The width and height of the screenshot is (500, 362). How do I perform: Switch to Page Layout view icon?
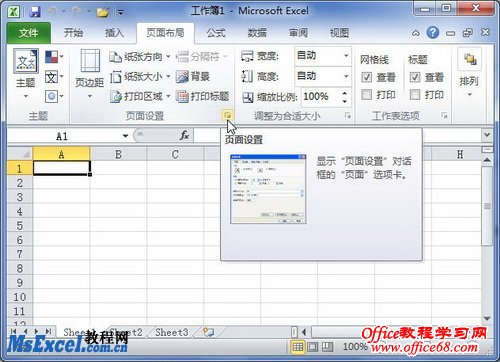pos(313,347)
